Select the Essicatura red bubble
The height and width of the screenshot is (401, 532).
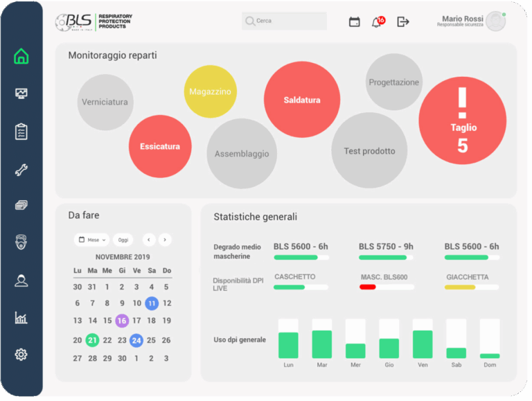(x=160, y=146)
